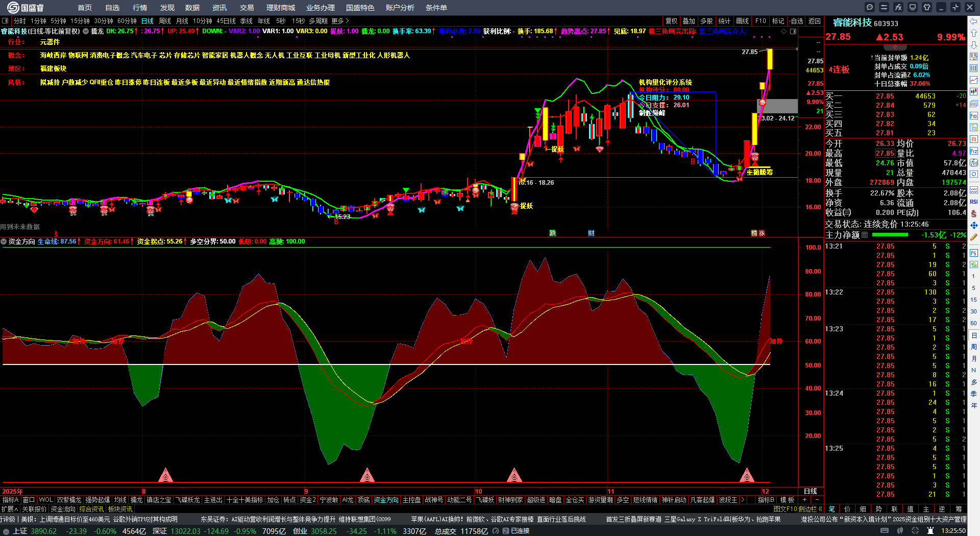
Task: Toggle the 统计 statistics option
Action: [x=724, y=21]
